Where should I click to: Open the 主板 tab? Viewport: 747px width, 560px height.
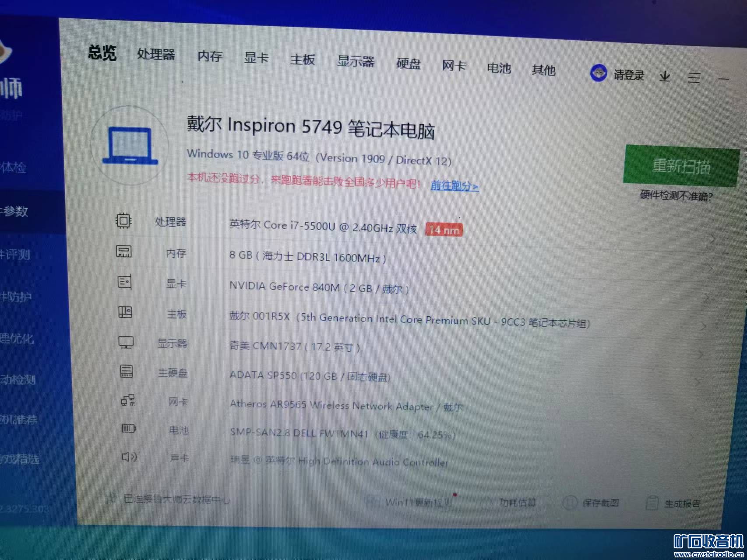(303, 59)
